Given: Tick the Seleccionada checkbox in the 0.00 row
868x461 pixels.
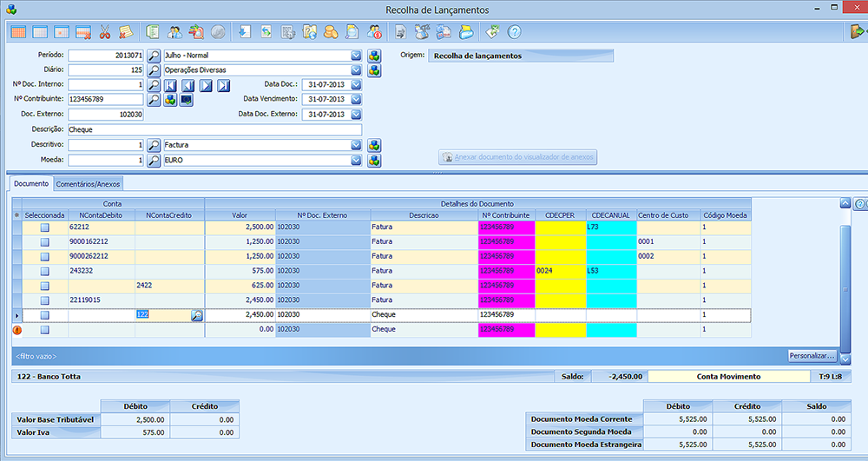Looking at the screenshot, I should [45, 330].
